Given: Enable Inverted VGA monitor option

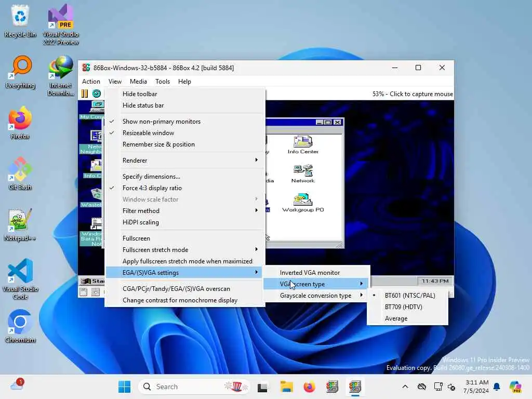Looking at the screenshot, I should pyautogui.click(x=316, y=272).
